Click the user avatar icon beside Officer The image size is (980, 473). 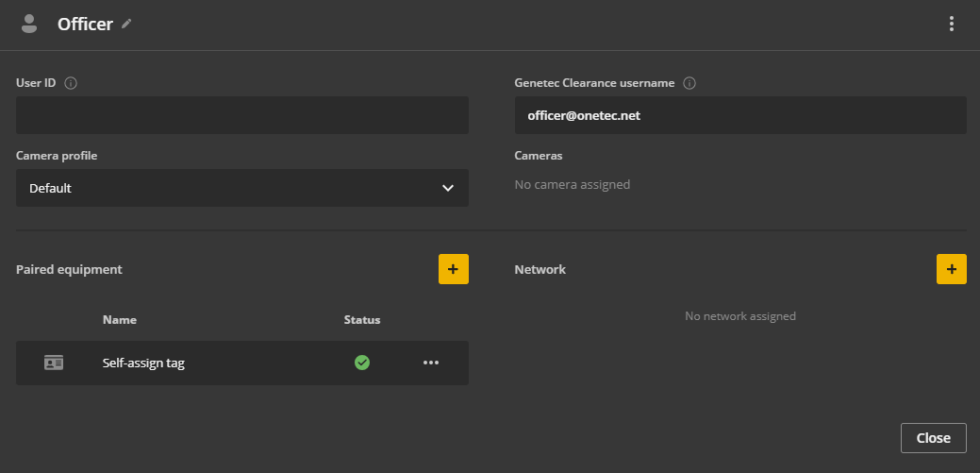click(x=28, y=24)
